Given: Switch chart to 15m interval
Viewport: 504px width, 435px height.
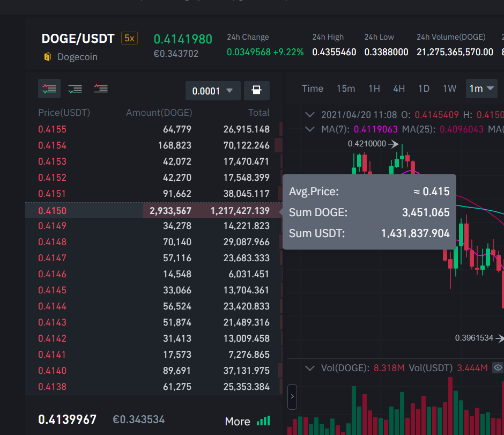Looking at the screenshot, I should 346,89.
